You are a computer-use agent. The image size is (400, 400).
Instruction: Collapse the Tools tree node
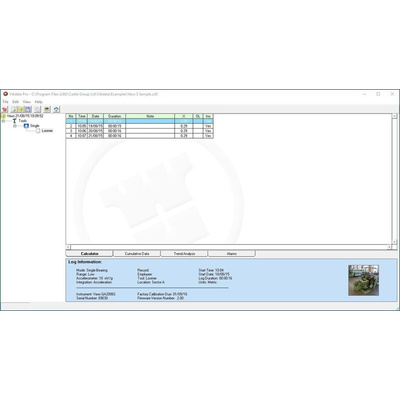click(x=3, y=121)
